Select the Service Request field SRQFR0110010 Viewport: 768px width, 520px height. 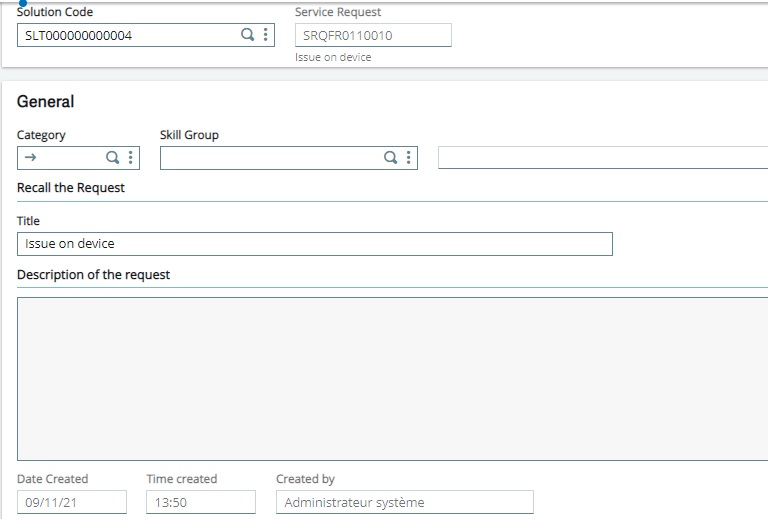[x=372, y=35]
